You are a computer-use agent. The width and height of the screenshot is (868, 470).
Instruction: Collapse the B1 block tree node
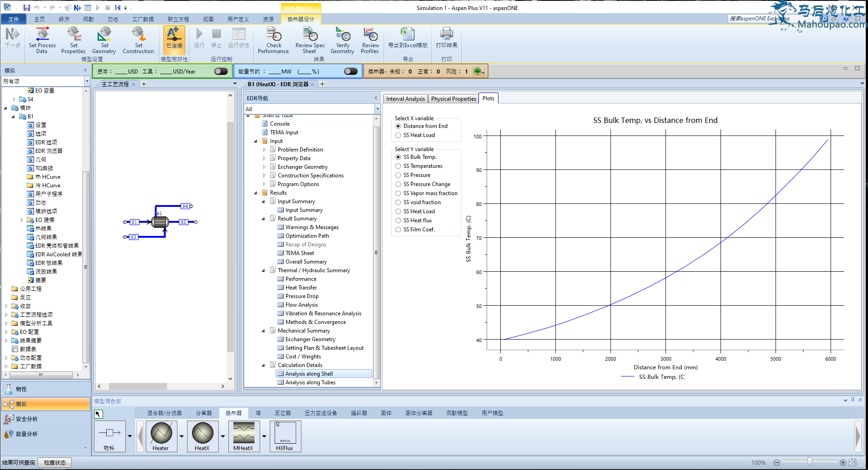click(13, 117)
